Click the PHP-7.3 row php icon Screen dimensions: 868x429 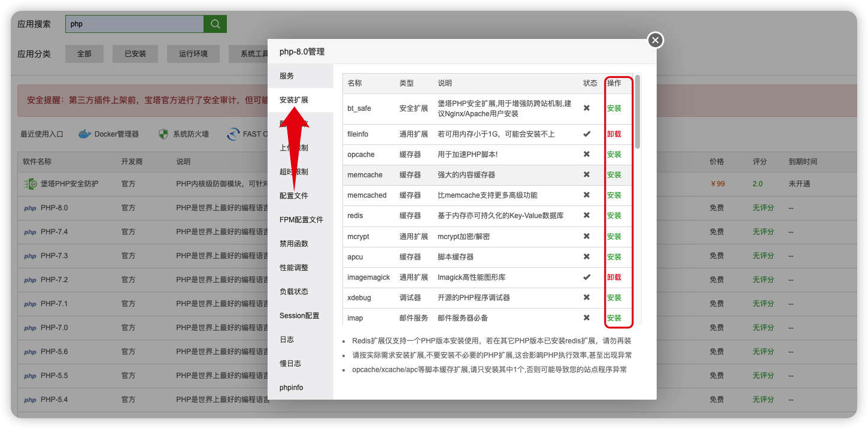pyautogui.click(x=30, y=256)
